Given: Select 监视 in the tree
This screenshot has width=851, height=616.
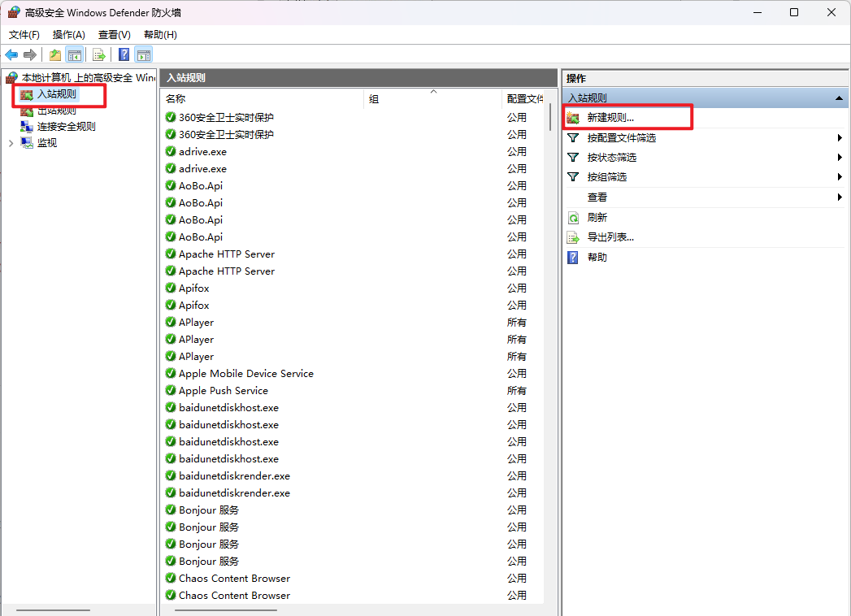Looking at the screenshot, I should point(46,143).
